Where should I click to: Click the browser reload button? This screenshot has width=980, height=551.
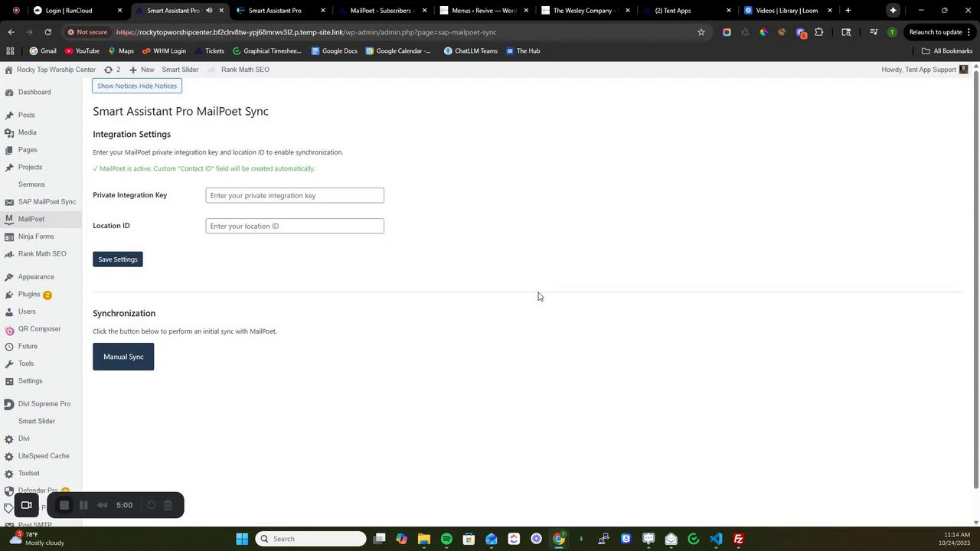tap(47, 32)
